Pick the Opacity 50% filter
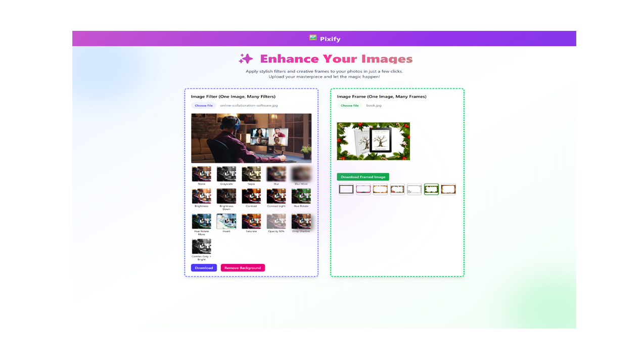Screen dimensions: 642x364 coord(276,221)
